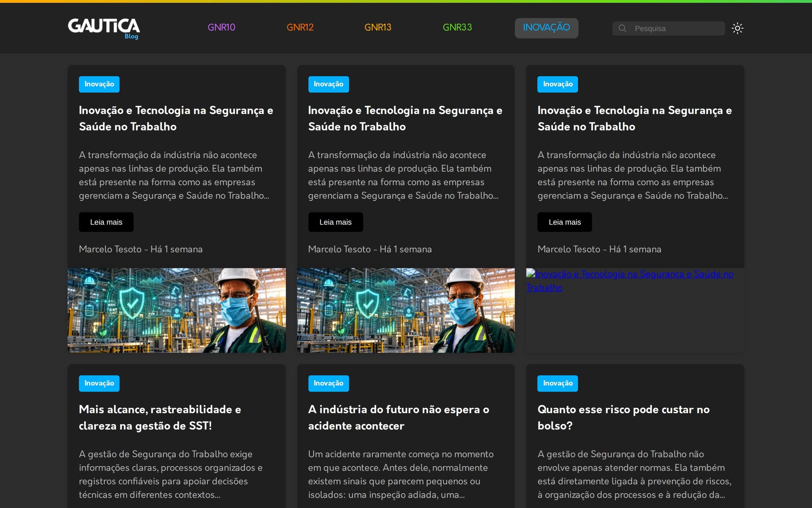Viewport: 812px width, 508px height.
Task: Click Inovação tag on A indústria do futuro card
Action: point(329,383)
